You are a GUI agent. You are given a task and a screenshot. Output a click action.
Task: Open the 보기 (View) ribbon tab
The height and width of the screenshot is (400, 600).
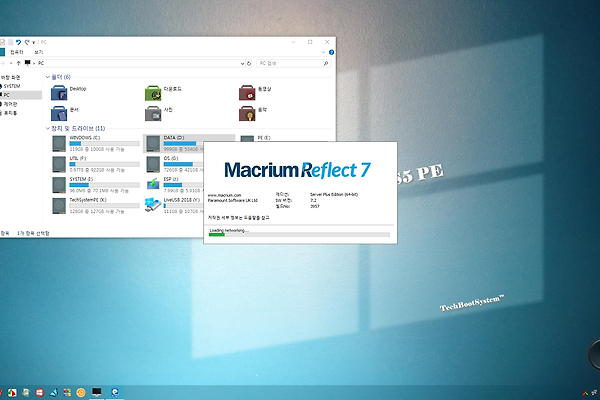pyautogui.click(x=39, y=50)
